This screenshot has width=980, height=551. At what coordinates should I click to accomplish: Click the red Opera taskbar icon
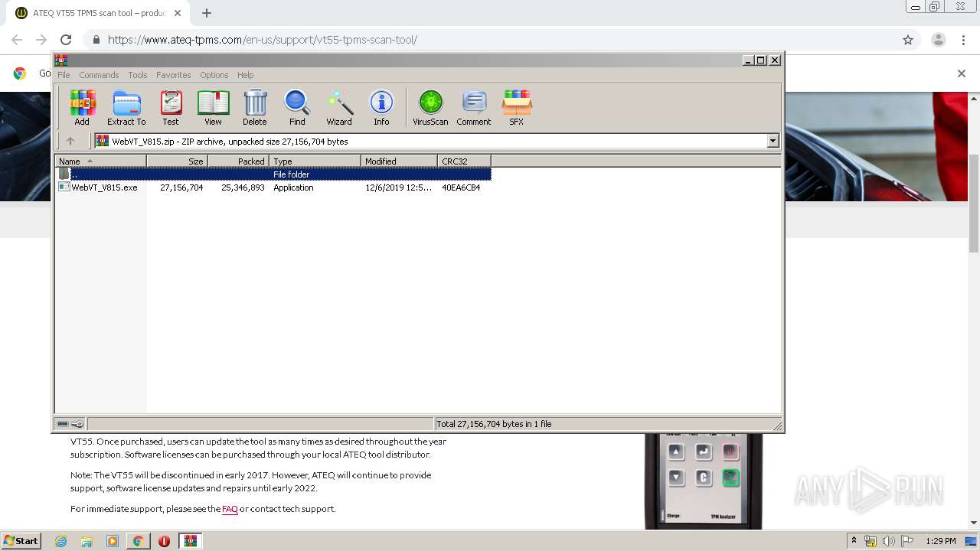coord(164,541)
